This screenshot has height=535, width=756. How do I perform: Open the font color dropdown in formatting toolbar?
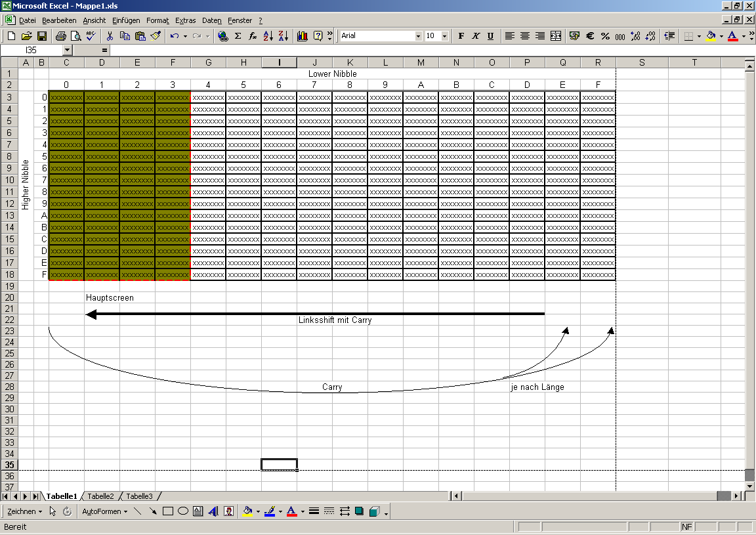pos(744,35)
